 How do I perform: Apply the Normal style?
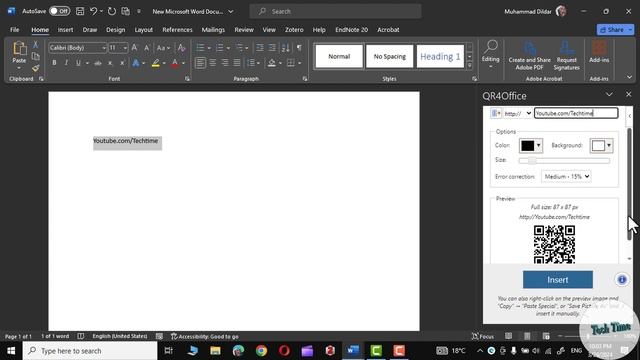[x=339, y=56]
